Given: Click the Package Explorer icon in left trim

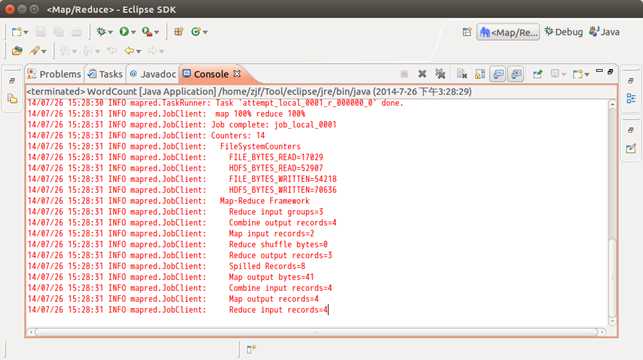Looking at the screenshot, I should click(x=12, y=98).
